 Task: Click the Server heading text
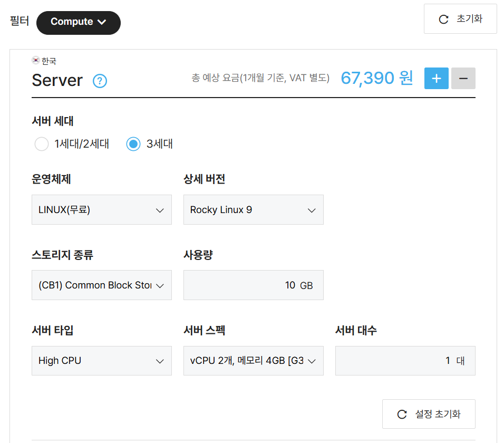coord(57,80)
